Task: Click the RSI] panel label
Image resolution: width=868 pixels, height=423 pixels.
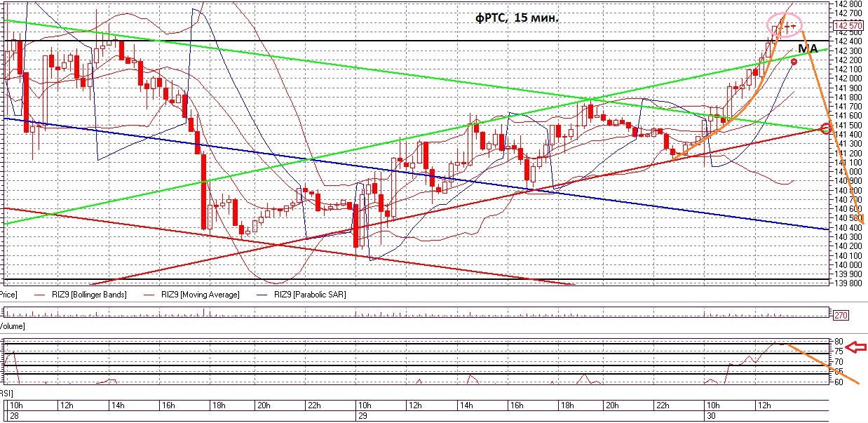Action: pos(6,394)
